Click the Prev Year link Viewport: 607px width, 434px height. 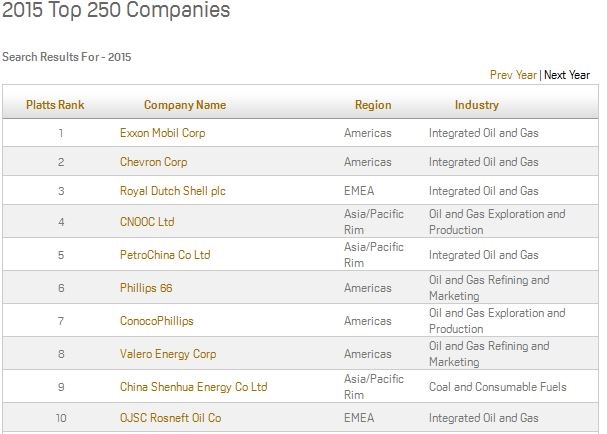tap(513, 75)
